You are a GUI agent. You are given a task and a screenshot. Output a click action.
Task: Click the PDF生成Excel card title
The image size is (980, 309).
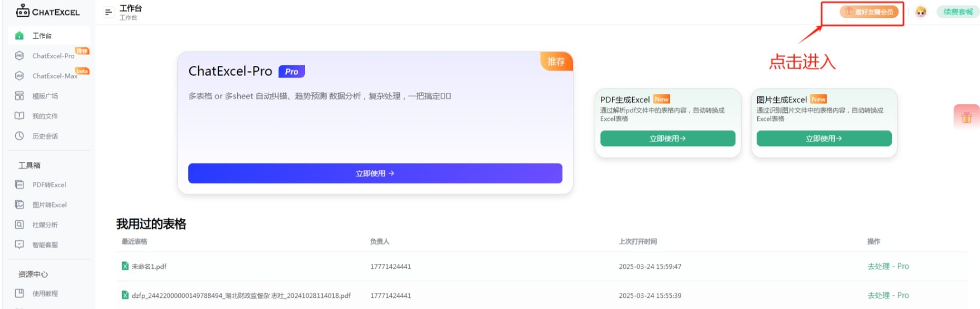point(625,99)
